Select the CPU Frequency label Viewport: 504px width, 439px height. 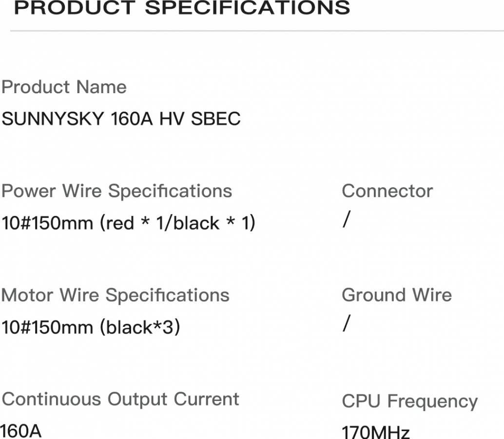tap(410, 401)
